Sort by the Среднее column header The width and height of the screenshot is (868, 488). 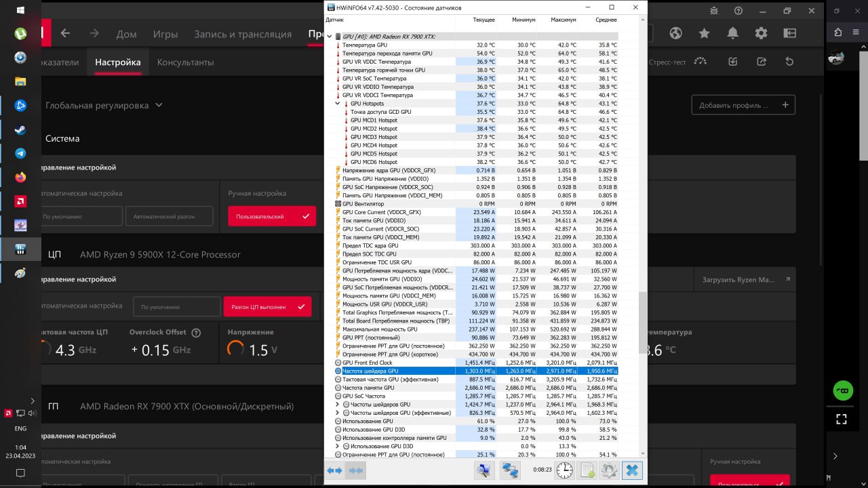click(606, 20)
